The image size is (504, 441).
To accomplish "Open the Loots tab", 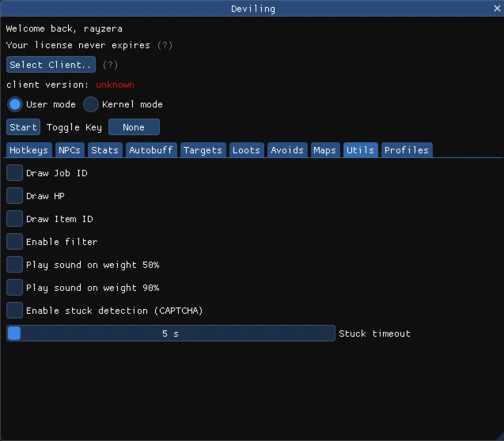I will point(246,150).
